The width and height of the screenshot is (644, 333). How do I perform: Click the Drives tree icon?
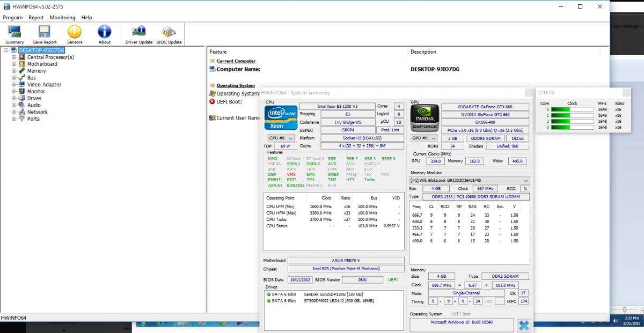[x=22, y=98]
